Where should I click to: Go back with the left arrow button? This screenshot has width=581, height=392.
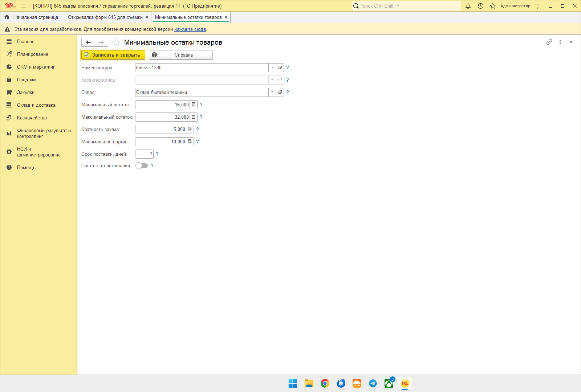click(x=88, y=42)
